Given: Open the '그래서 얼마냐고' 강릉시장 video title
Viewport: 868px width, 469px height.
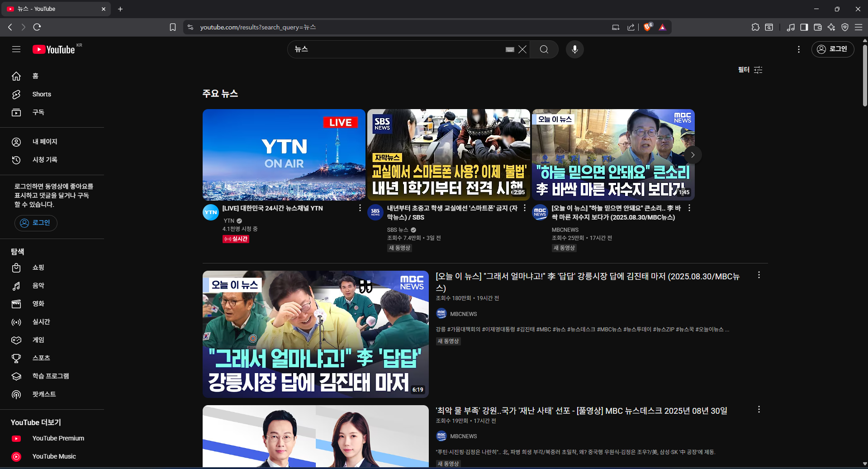Looking at the screenshot, I should click(x=588, y=282).
